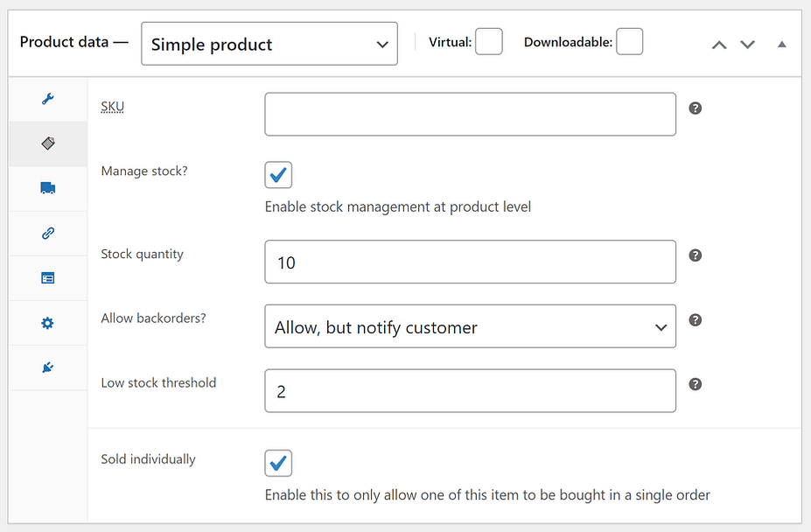
Task: Open the General tab wrench icon
Action: 48,99
